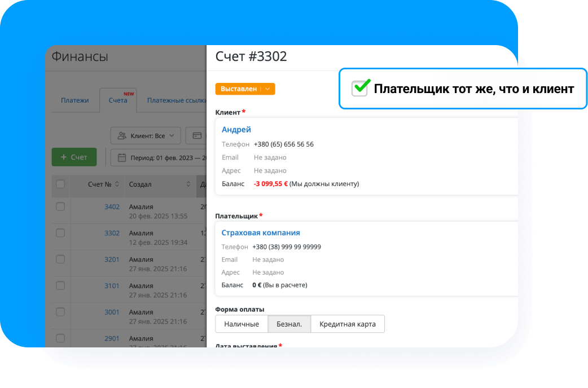
Task: Click the calendar icon in Период filter
Action: (121, 157)
